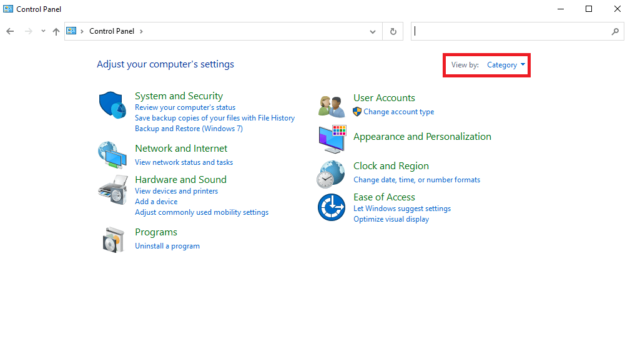The width and height of the screenshot is (630, 364).
Task: Click the User Accounts people icon
Action: [x=332, y=106]
